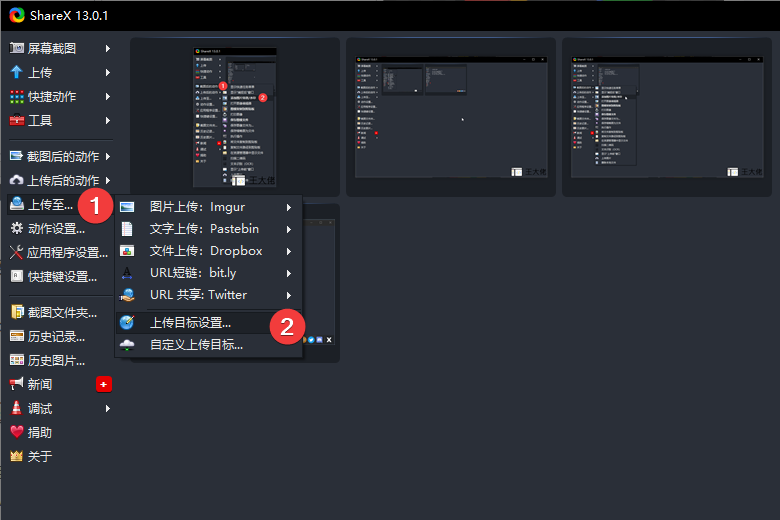Open the 捐助 entry
The image size is (780, 520).
tap(60, 432)
